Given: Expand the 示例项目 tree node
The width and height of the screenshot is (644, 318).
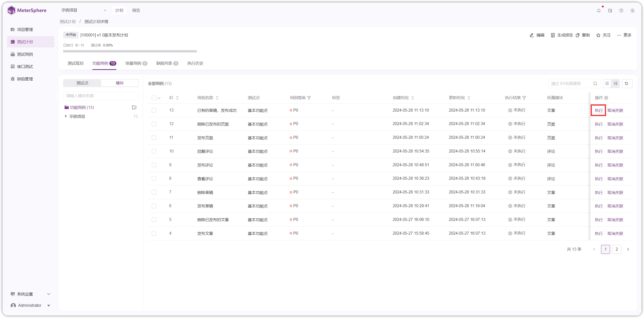Looking at the screenshot, I should [x=66, y=116].
